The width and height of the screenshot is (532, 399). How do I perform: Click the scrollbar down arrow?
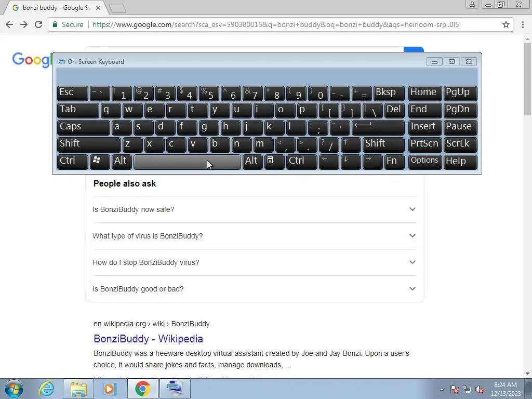click(528, 374)
